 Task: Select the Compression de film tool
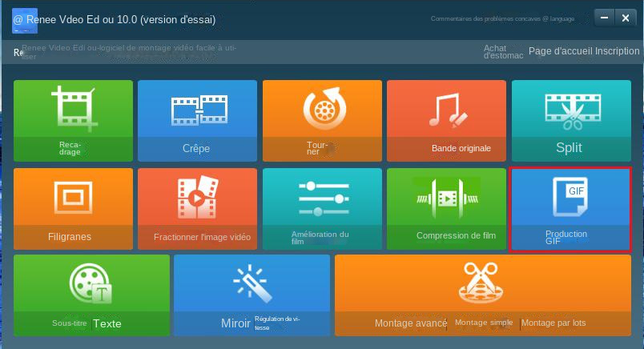tap(446, 207)
